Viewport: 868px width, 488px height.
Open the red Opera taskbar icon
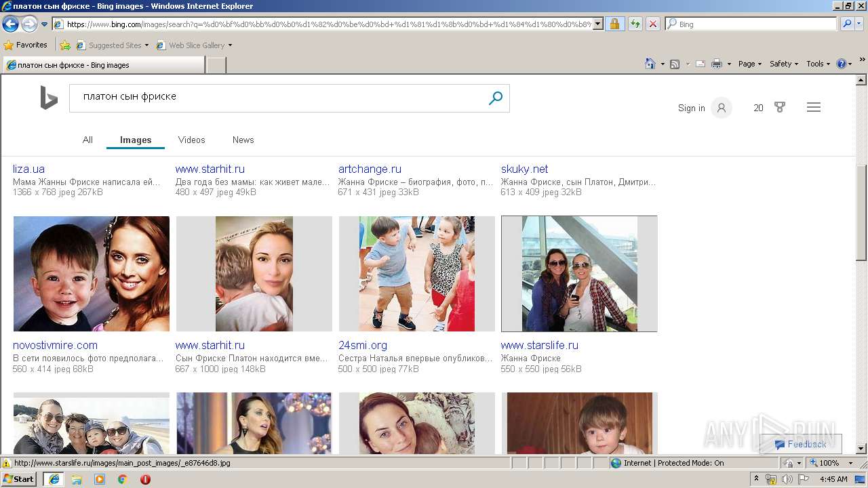(145, 479)
